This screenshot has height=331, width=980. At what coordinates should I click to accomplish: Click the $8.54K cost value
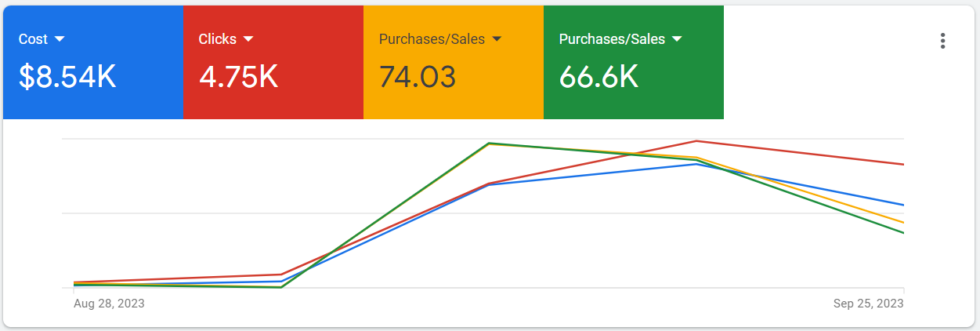click(x=67, y=77)
